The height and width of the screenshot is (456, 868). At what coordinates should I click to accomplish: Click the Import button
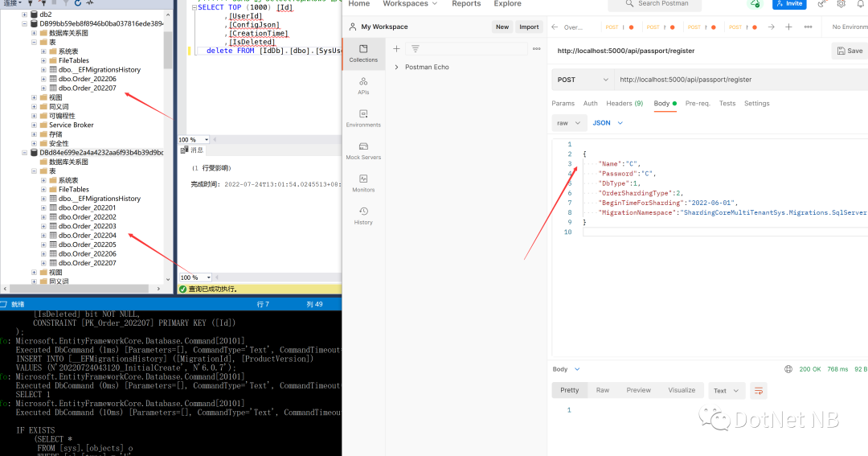(529, 27)
